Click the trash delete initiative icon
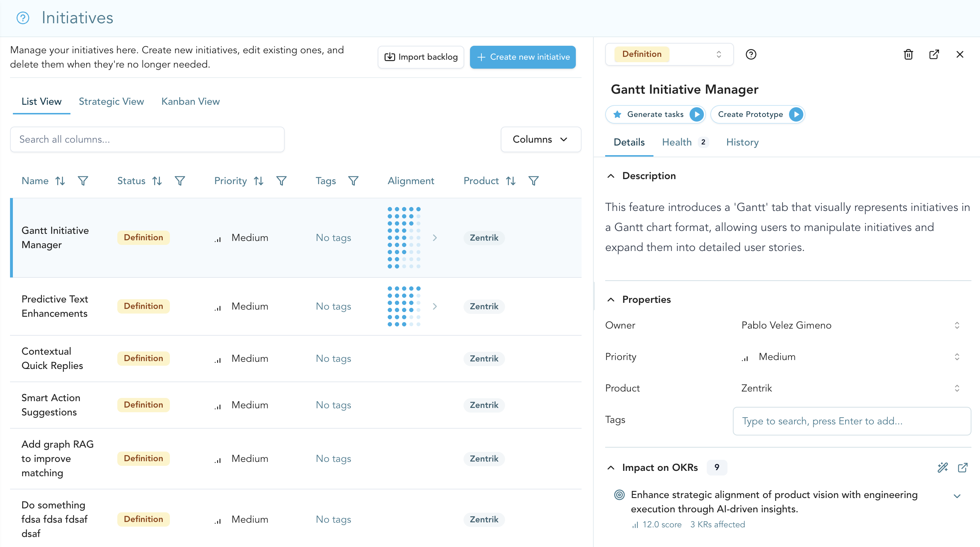The height and width of the screenshot is (547, 980). pyautogui.click(x=908, y=54)
